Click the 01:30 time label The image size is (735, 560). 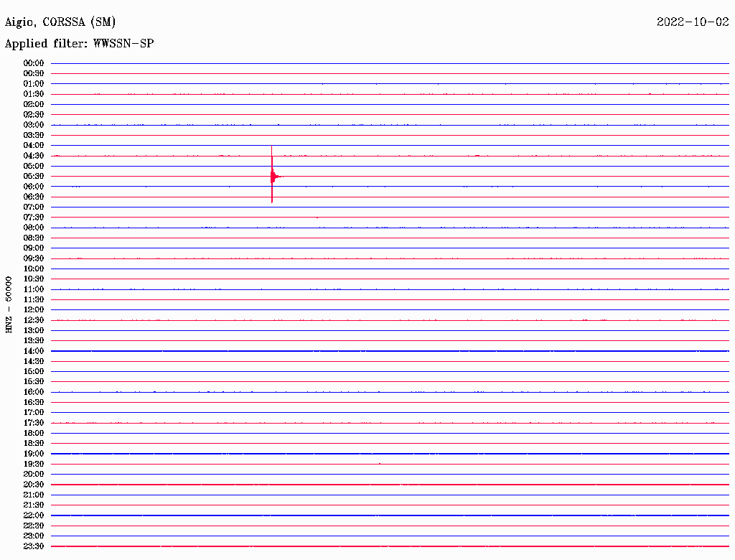coord(34,94)
